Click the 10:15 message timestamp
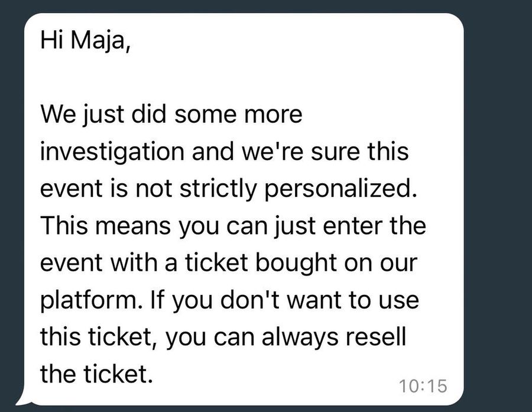532x412 pixels. click(x=423, y=386)
